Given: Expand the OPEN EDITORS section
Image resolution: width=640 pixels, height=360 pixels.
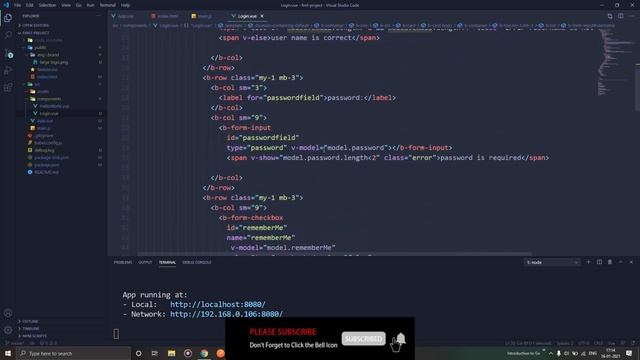Looking at the screenshot, I should (x=36, y=25).
